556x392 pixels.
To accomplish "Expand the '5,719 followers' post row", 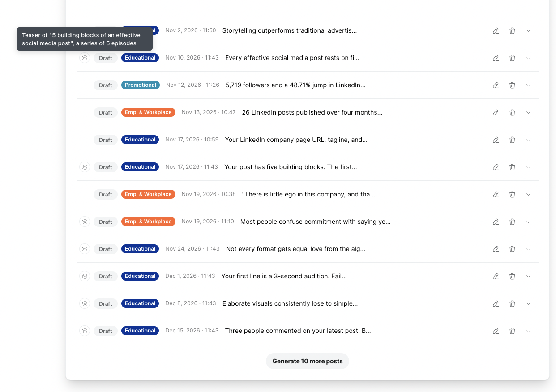I will [528, 85].
